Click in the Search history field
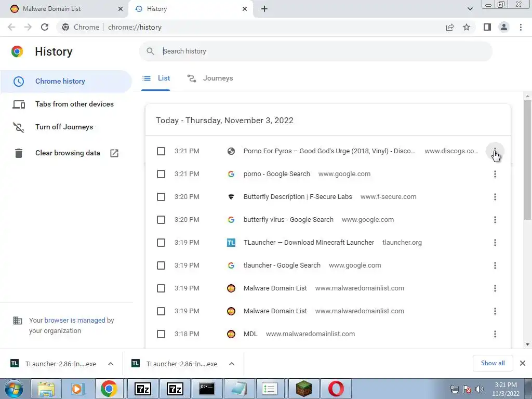Viewport: 532px width, 399px height. 315,51
